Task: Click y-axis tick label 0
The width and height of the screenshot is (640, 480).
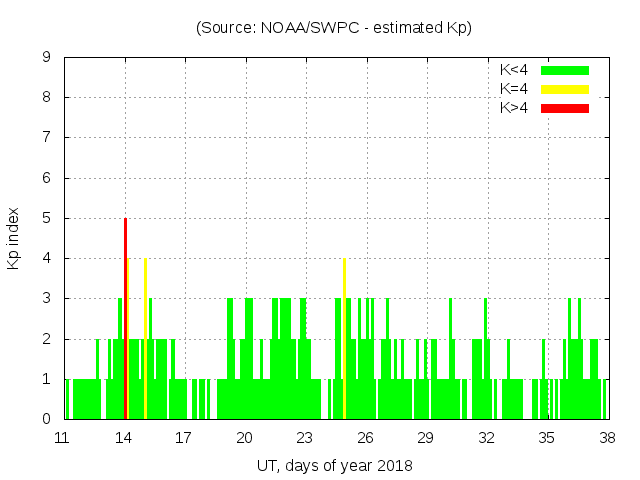Action: 47,419
